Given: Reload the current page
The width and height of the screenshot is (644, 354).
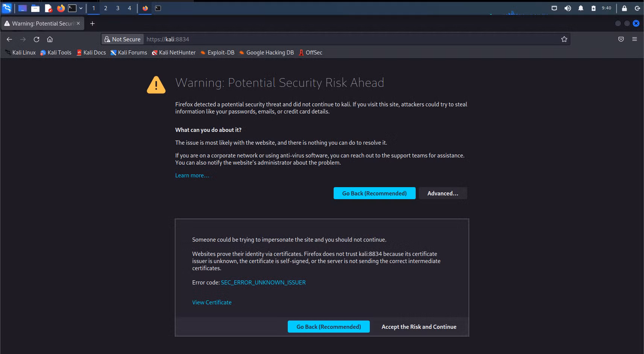Looking at the screenshot, I should click(x=36, y=39).
